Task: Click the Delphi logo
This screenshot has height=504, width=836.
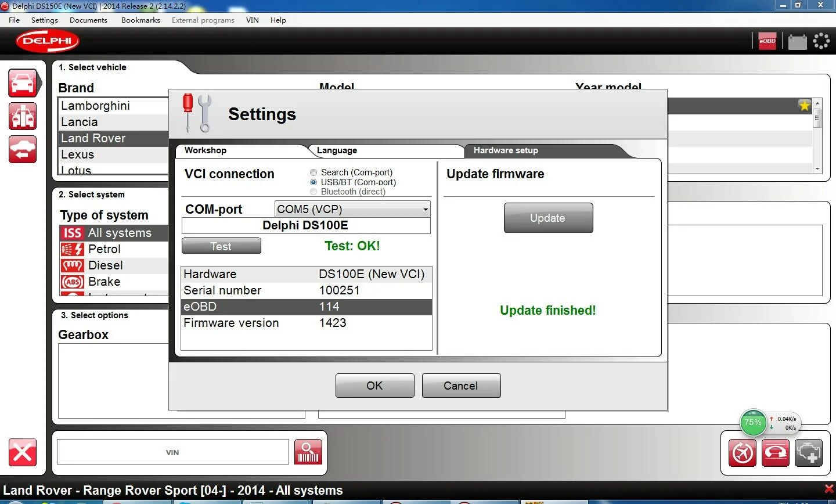Action: pos(48,41)
